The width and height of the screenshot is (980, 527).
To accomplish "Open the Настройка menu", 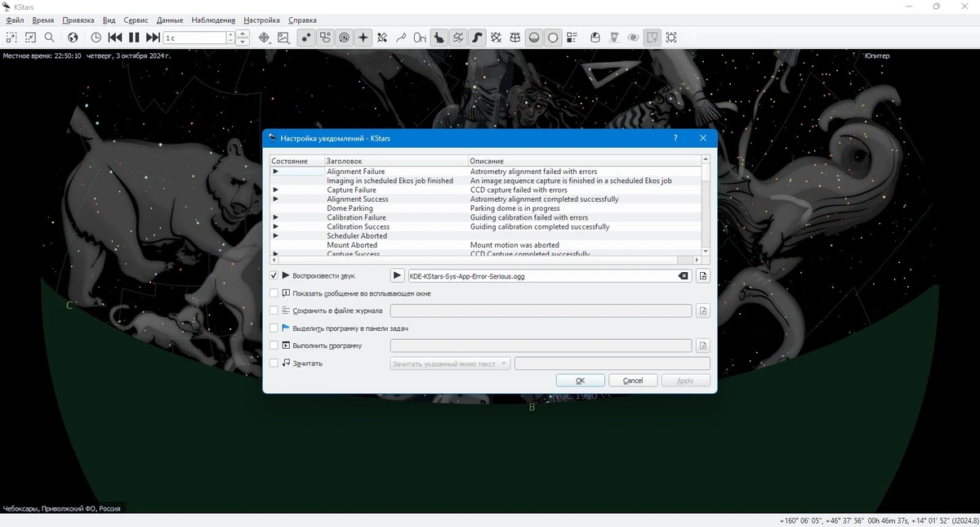I will click(x=261, y=20).
